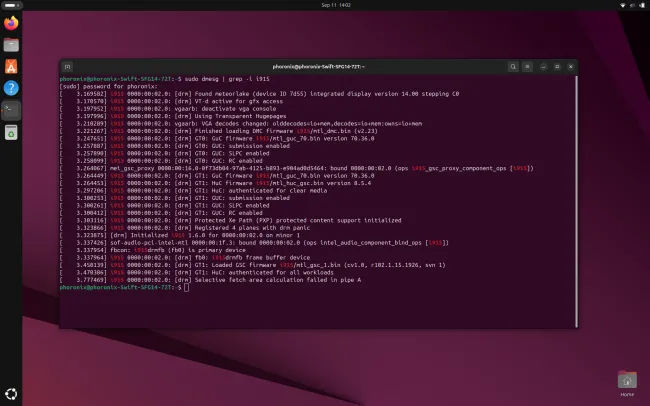
Task: Click the terminal title phoronix@phoronix-Swift-SFG14-72T
Action: (x=318, y=67)
